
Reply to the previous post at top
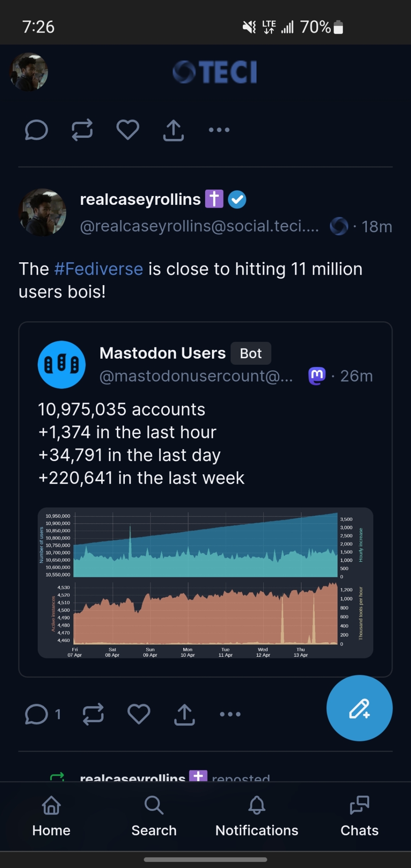click(x=37, y=130)
